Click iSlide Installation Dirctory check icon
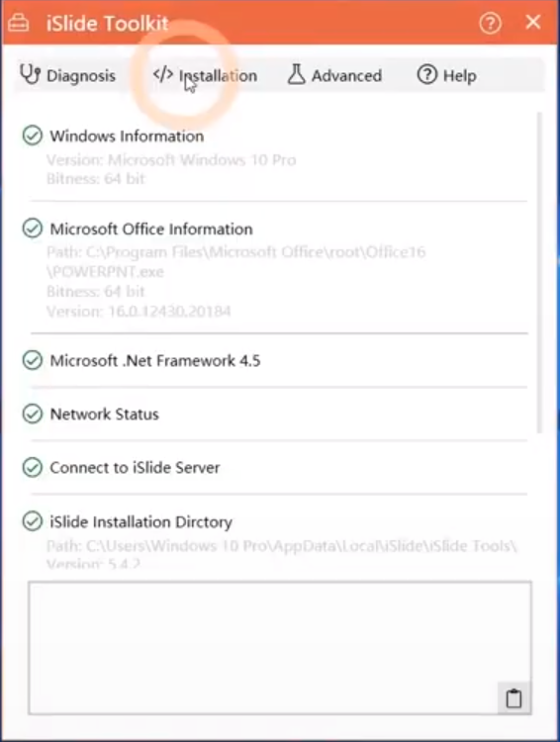The width and height of the screenshot is (560, 742). (33, 521)
